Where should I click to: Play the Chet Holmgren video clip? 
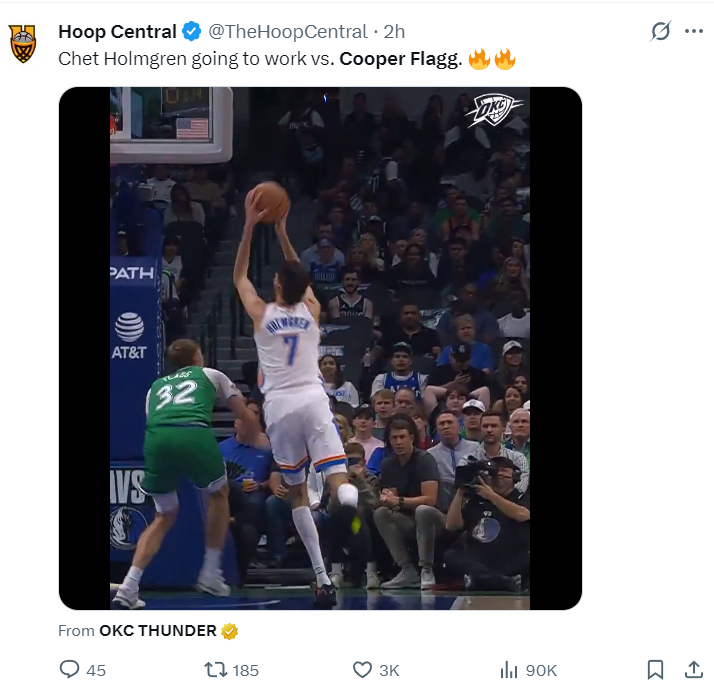(320, 348)
